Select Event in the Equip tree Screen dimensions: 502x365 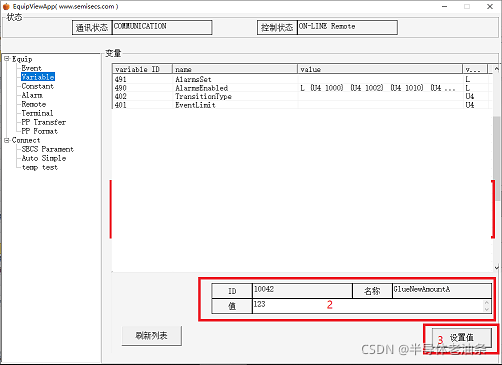point(31,68)
